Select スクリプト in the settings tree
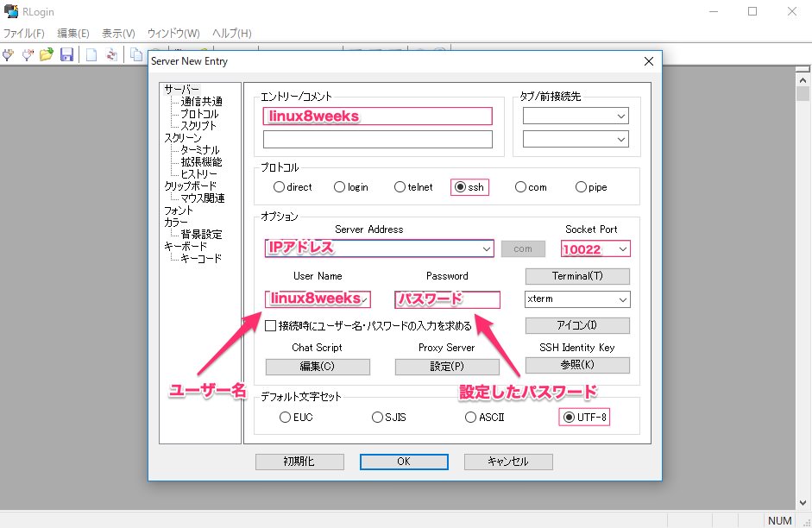 coord(198,126)
